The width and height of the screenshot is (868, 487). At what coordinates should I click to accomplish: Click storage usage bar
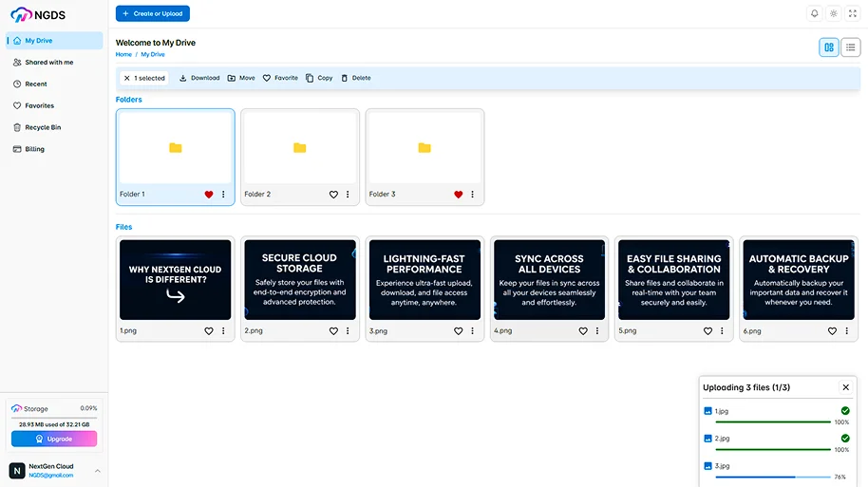click(54, 418)
